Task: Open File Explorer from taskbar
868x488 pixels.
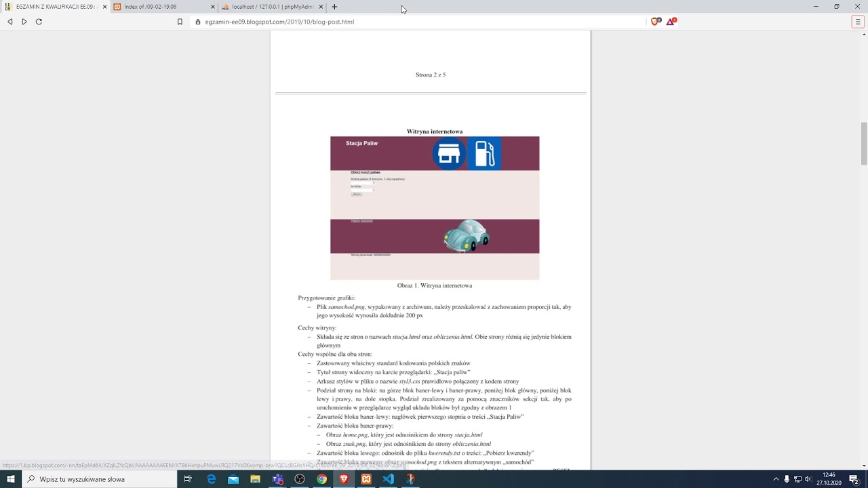Action: point(256,479)
